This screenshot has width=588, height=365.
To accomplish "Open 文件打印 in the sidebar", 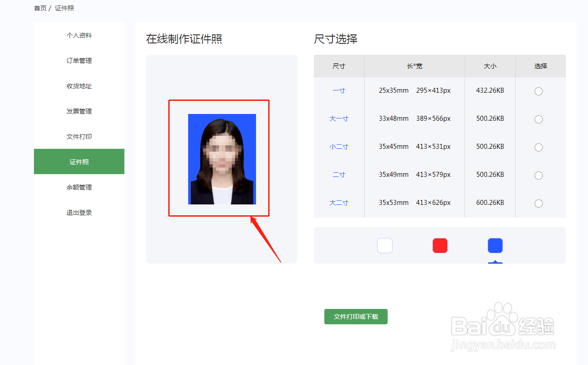I will click(79, 137).
